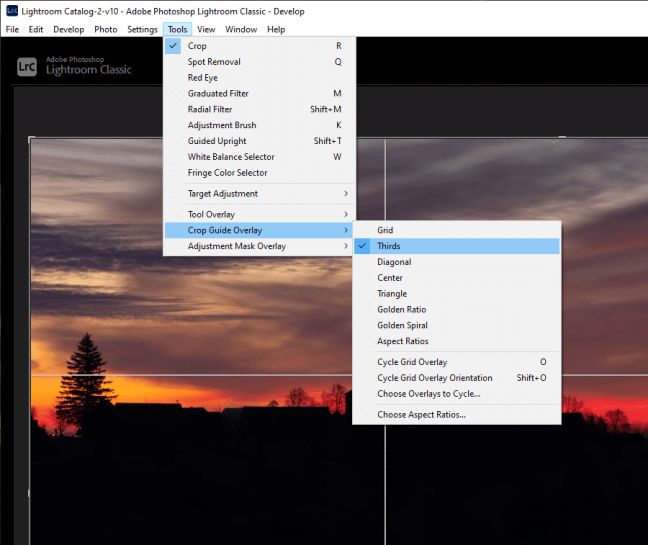The image size is (648, 545).
Task: Choose Cycle Grid Overlay Orientation
Action: (434, 378)
